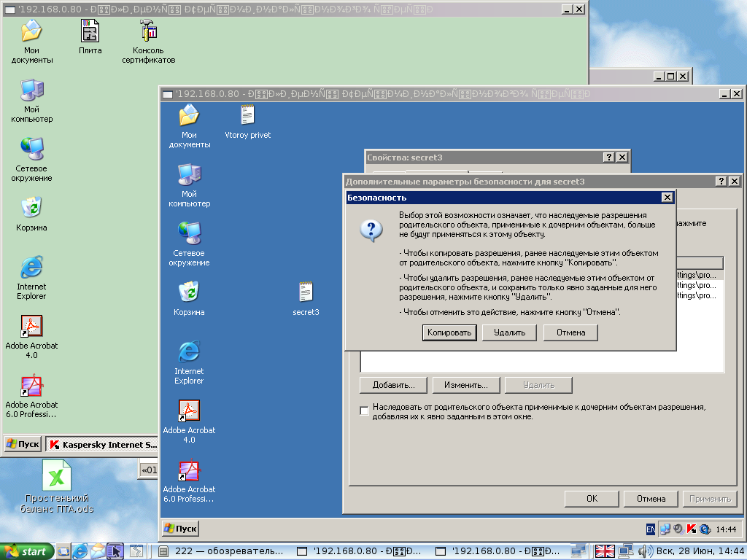Viewport: 747px width, 560px height.
Task: Open Internet Explorer on the outer remote desktop
Action: coord(31,268)
